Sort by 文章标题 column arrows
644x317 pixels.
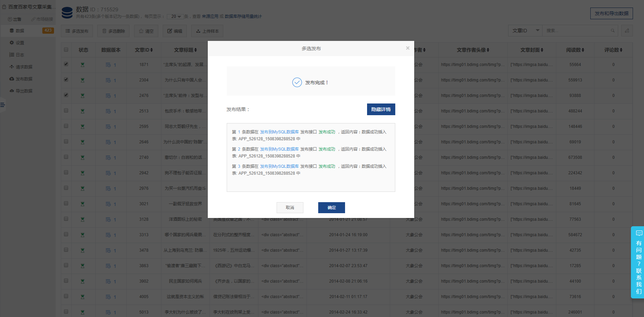(x=196, y=50)
